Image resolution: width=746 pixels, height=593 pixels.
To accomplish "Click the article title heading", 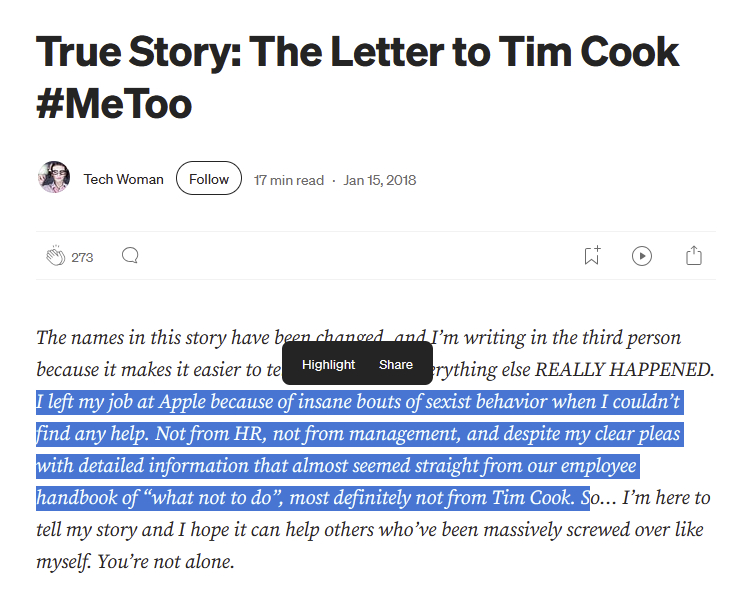I will 357,52.
